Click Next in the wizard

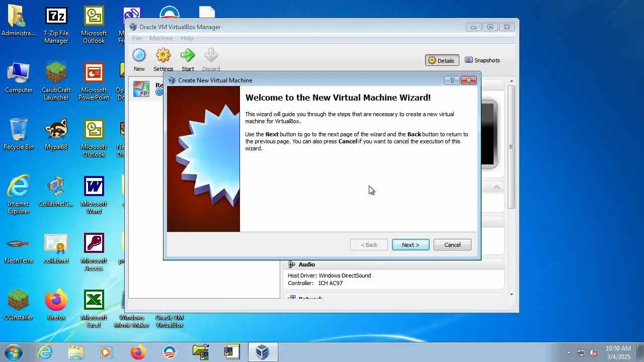click(x=411, y=245)
